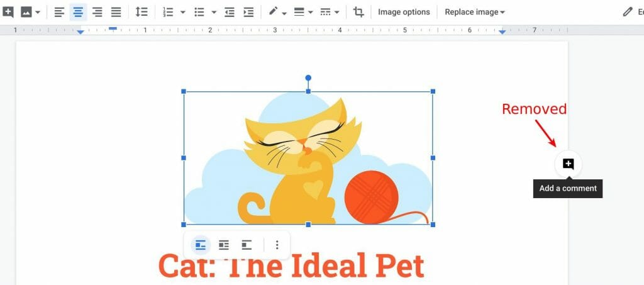This screenshot has width=644, height=285.
Task: Open line spacing options
Action: [142, 12]
